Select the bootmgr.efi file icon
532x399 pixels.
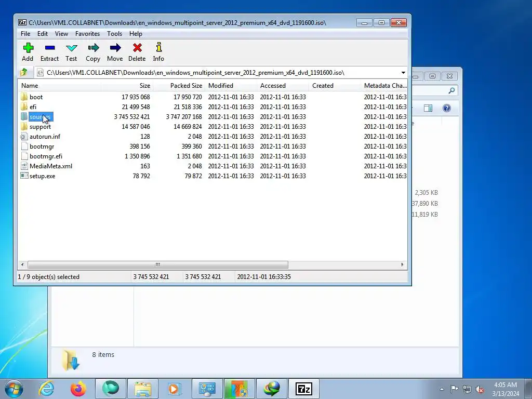(24, 156)
